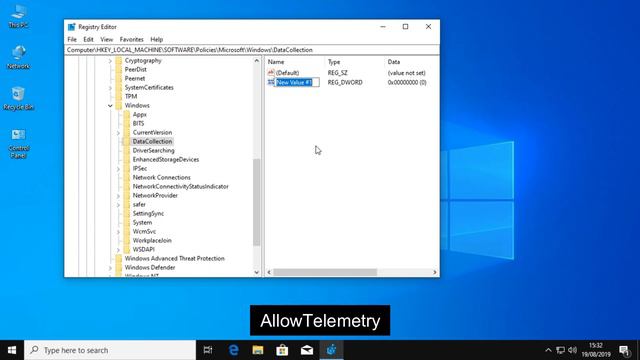Collapse the Windows key
The width and height of the screenshot is (640, 360).
pos(110,106)
